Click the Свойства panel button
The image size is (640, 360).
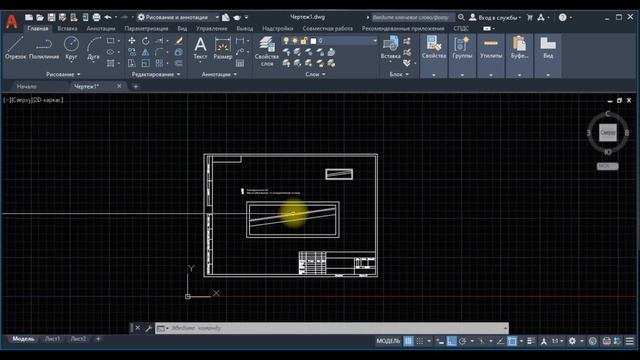(434, 55)
